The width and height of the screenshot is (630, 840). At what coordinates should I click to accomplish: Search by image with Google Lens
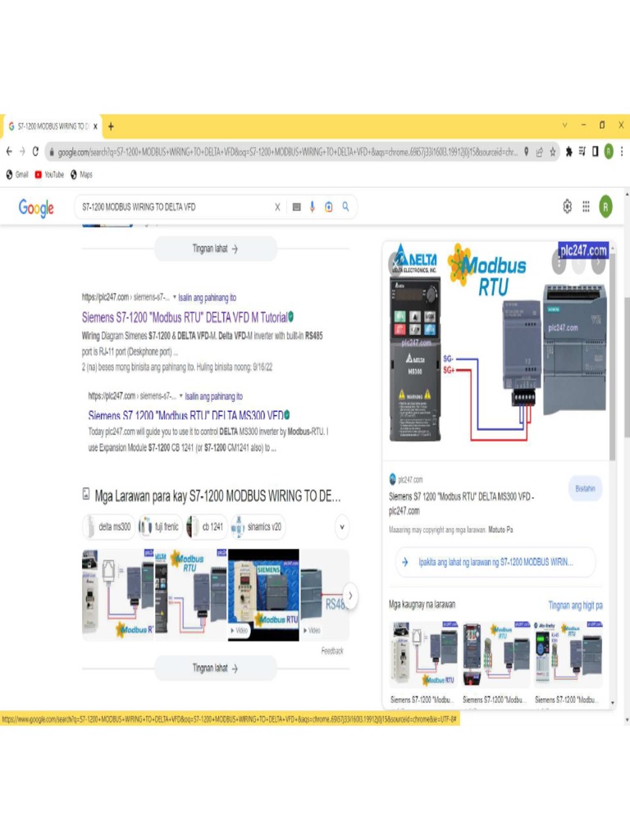(x=328, y=207)
